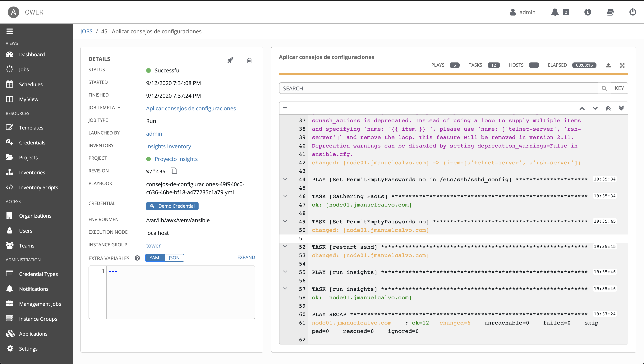Select YAML format for extra variables

coord(155,258)
